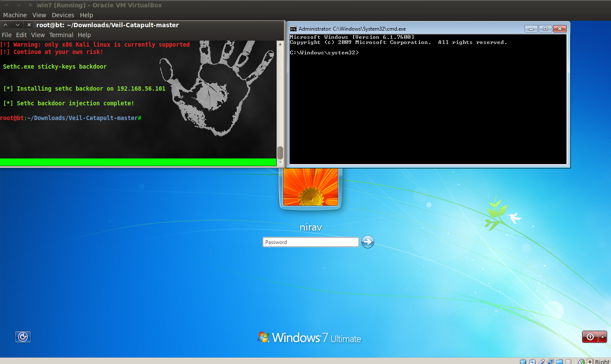Image resolution: width=611 pixels, height=364 pixels.
Task: Expand the shut down options arrow
Action: pyautogui.click(x=603, y=337)
